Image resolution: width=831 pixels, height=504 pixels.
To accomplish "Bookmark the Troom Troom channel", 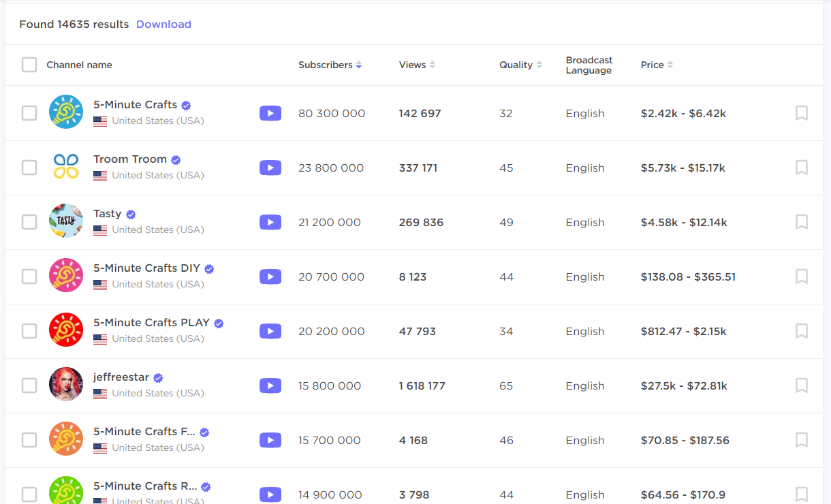I will (x=801, y=168).
